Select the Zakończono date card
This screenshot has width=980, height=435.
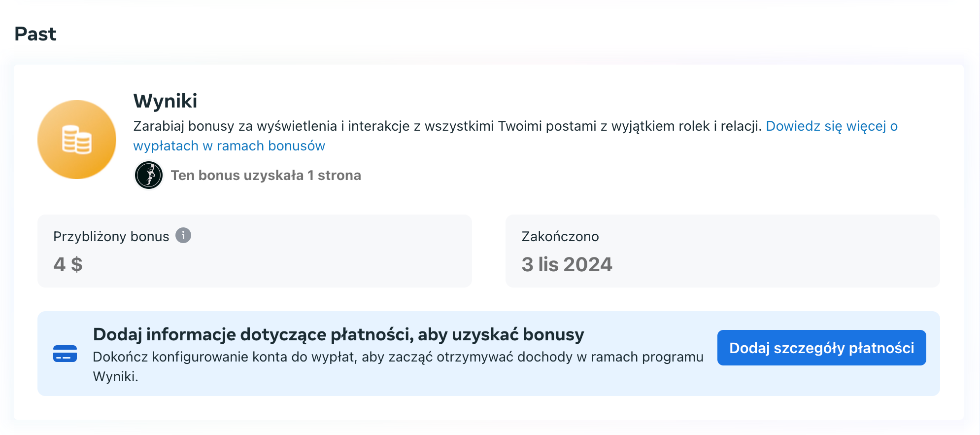pos(723,251)
